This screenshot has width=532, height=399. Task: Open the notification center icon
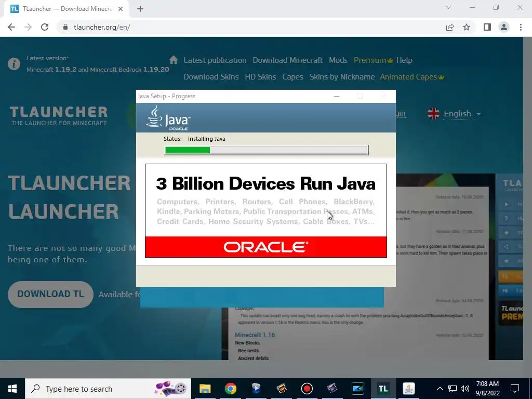pos(515,389)
